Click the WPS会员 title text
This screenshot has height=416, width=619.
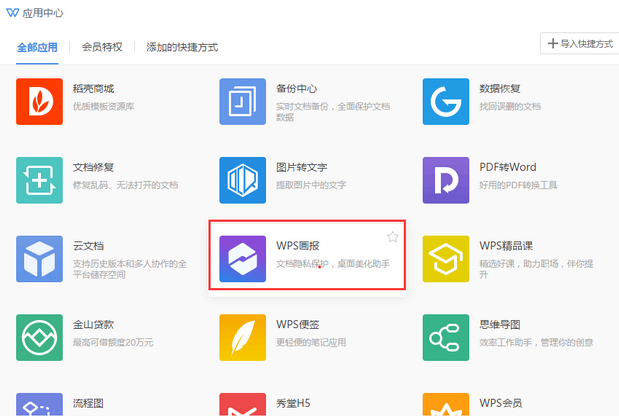[x=501, y=403]
